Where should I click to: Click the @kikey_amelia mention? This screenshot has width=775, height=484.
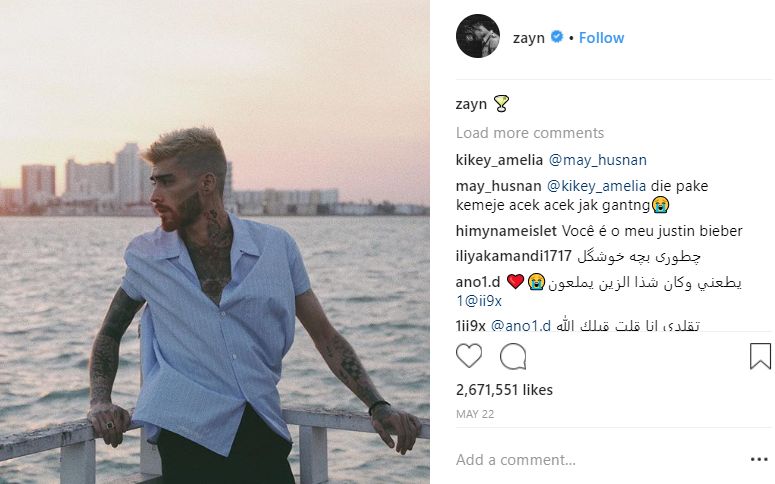(x=596, y=186)
